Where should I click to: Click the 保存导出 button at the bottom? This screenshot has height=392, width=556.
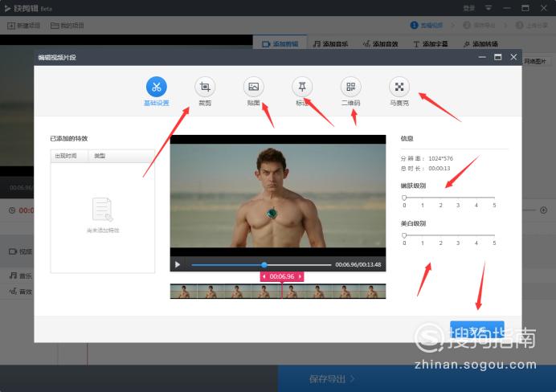[332, 379]
